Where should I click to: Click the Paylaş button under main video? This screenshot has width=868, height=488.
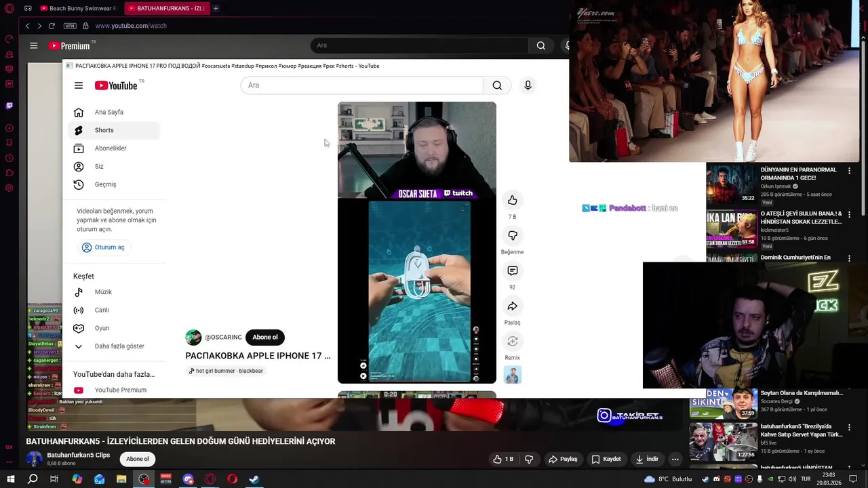[x=563, y=459]
